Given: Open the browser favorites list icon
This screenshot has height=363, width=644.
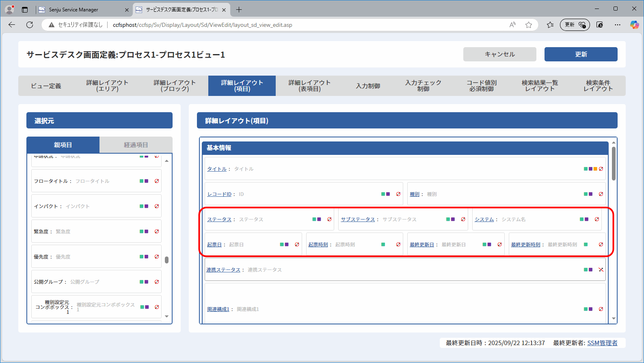Looking at the screenshot, I should pyautogui.click(x=550, y=25).
